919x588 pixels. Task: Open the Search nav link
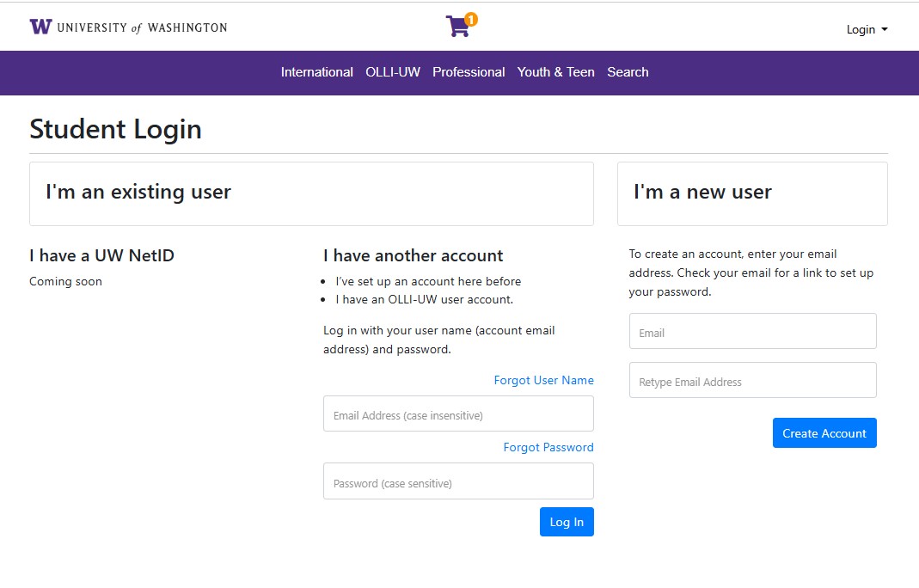click(x=628, y=72)
